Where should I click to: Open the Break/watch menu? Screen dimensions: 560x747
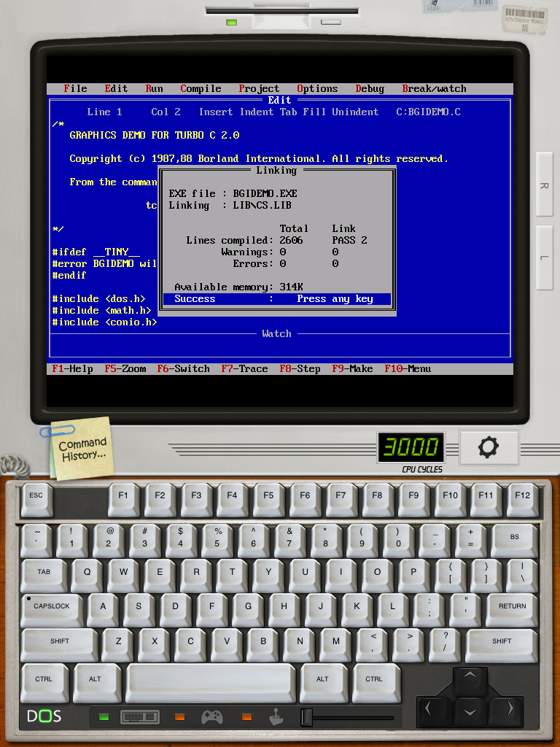435,88
